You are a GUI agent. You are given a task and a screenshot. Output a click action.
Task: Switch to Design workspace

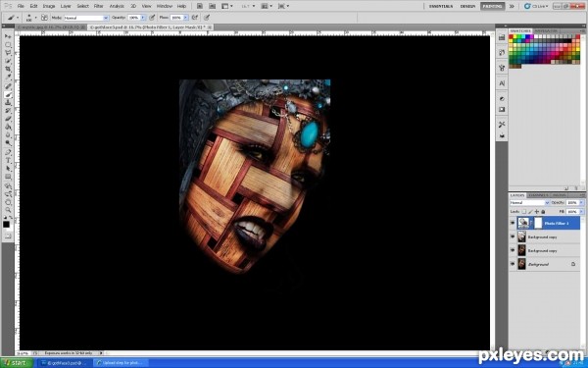click(x=467, y=7)
